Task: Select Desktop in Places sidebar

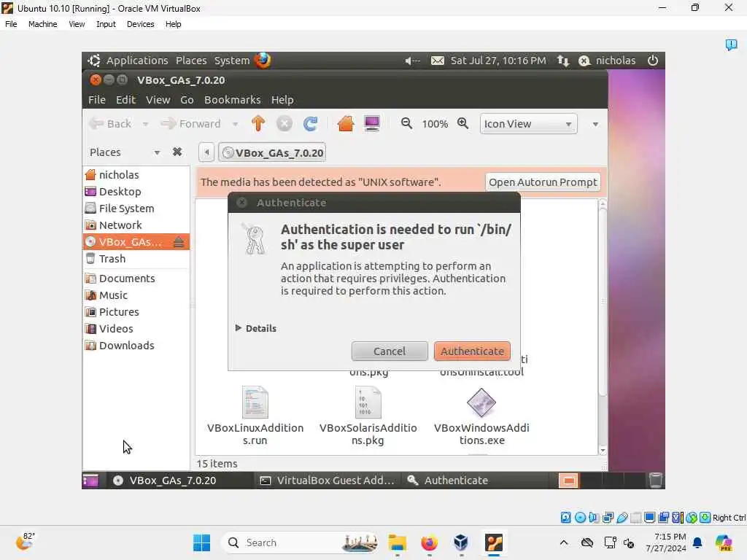Action: click(x=136, y=192)
